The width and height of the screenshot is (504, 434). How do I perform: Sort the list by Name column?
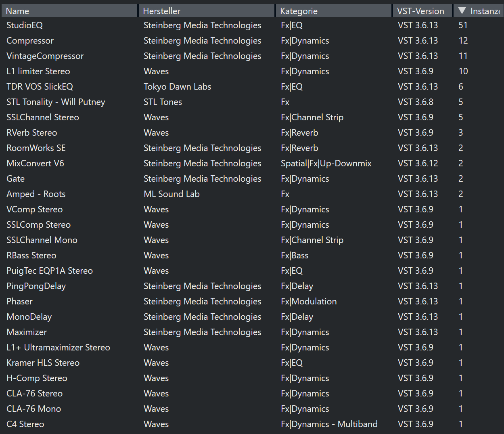tap(69, 11)
